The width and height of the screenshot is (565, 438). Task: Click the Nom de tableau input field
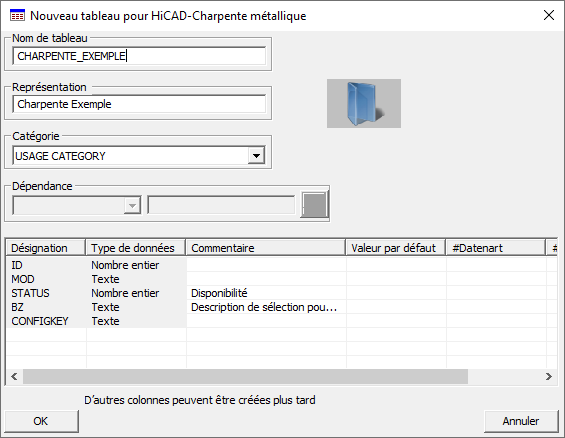click(139, 56)
